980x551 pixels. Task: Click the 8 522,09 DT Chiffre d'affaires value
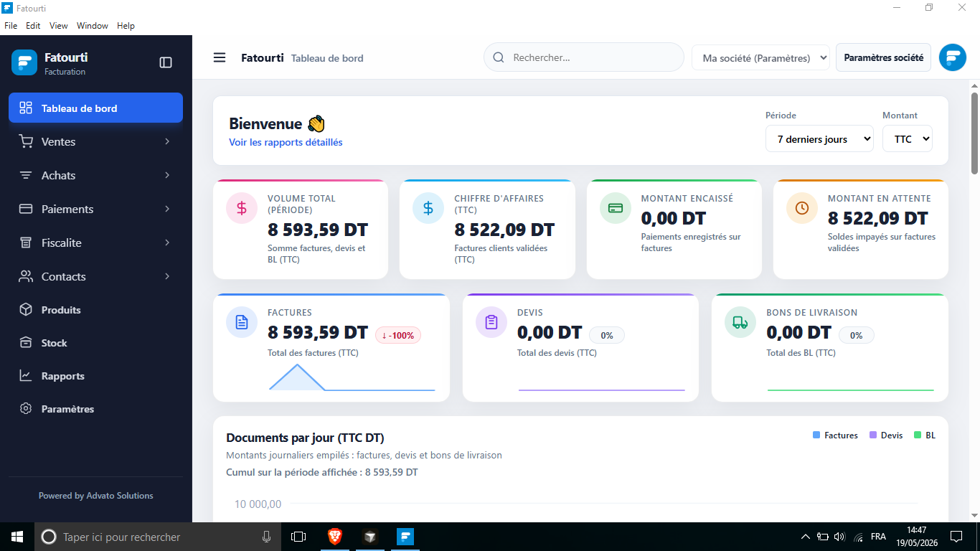[504, 230]
